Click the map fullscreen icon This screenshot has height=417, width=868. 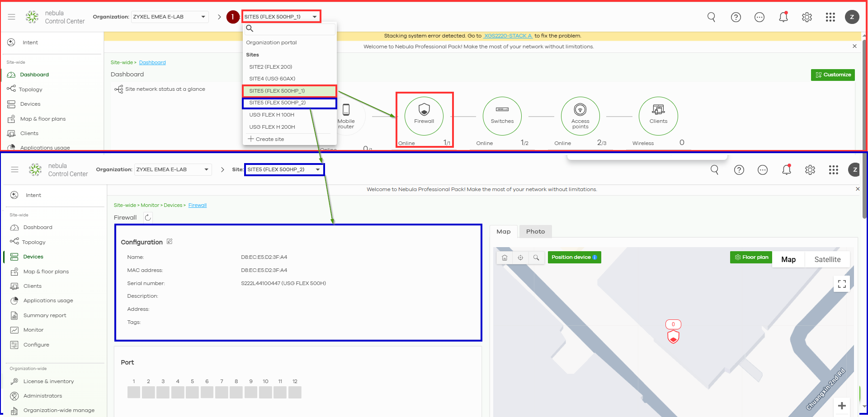point(841,284)
